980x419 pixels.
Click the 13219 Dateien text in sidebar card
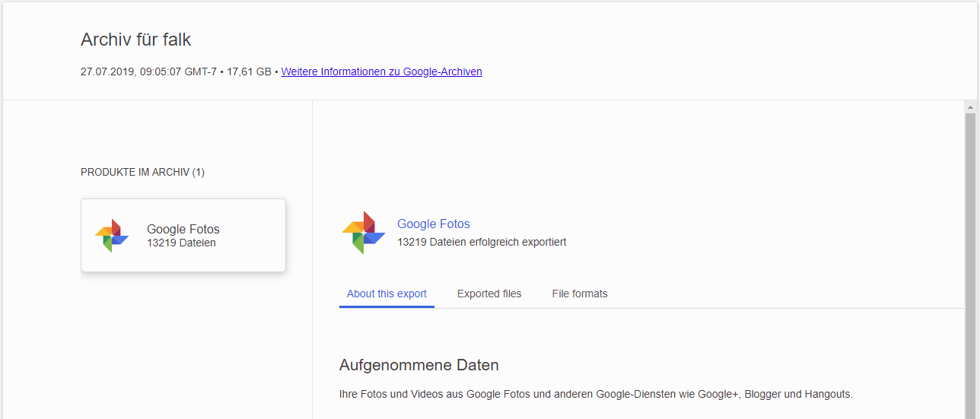181,243
